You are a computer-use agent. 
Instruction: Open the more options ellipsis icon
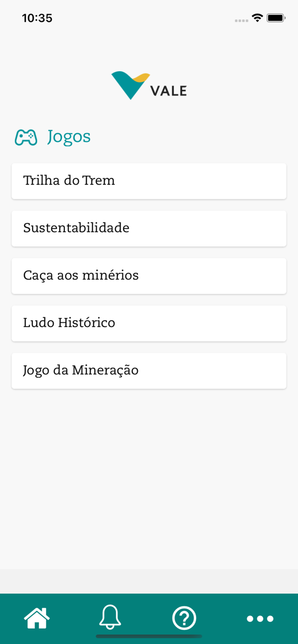[x=260, y=618]
